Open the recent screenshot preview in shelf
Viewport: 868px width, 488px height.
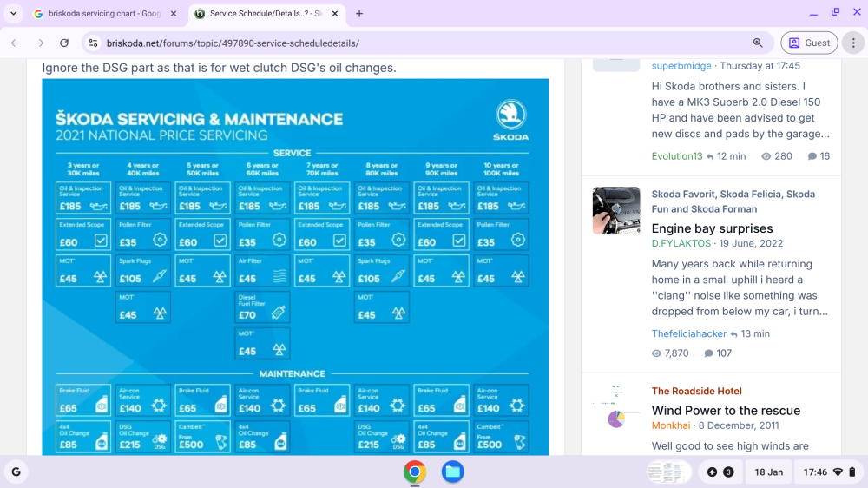point(668,472)
